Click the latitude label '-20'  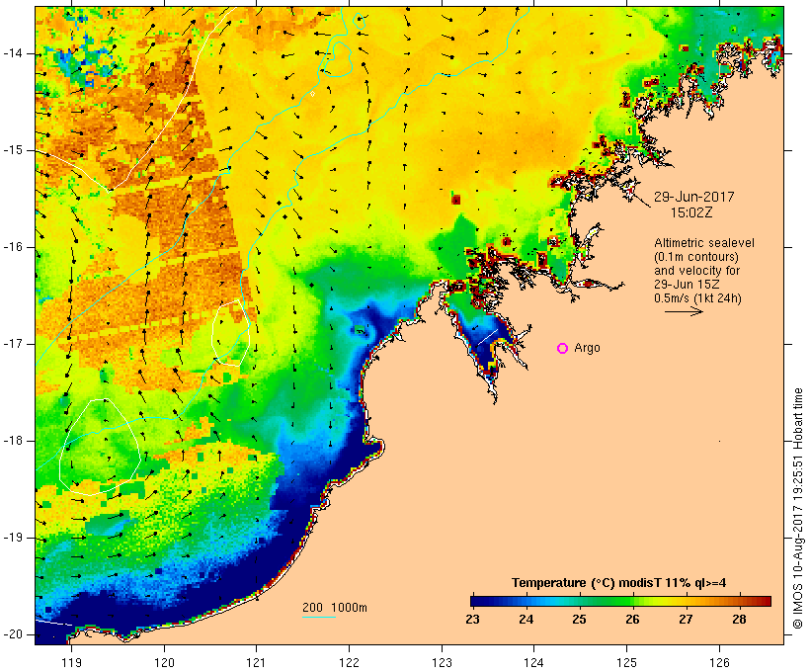tap(12, 634)
